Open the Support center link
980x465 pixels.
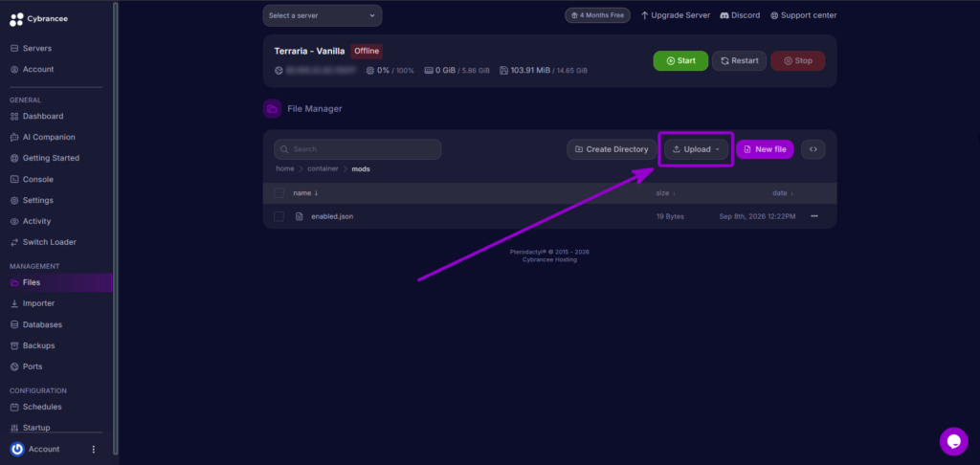coord(802,15)
